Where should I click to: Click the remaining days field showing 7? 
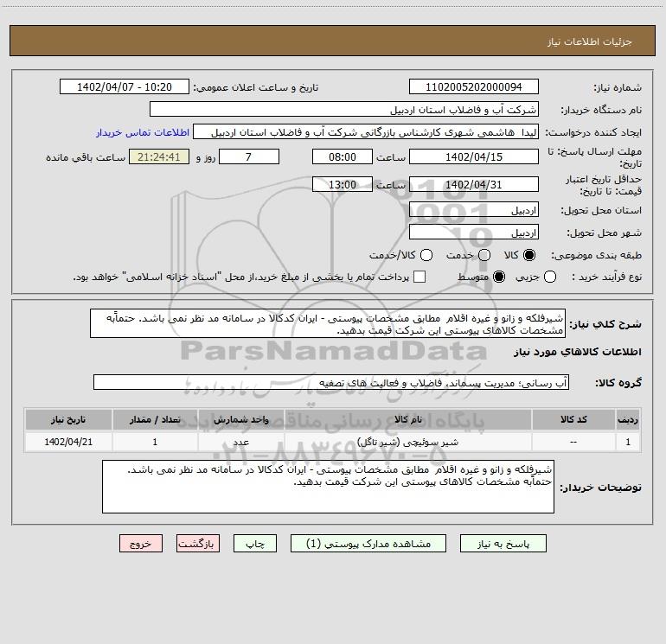[249, 156]
